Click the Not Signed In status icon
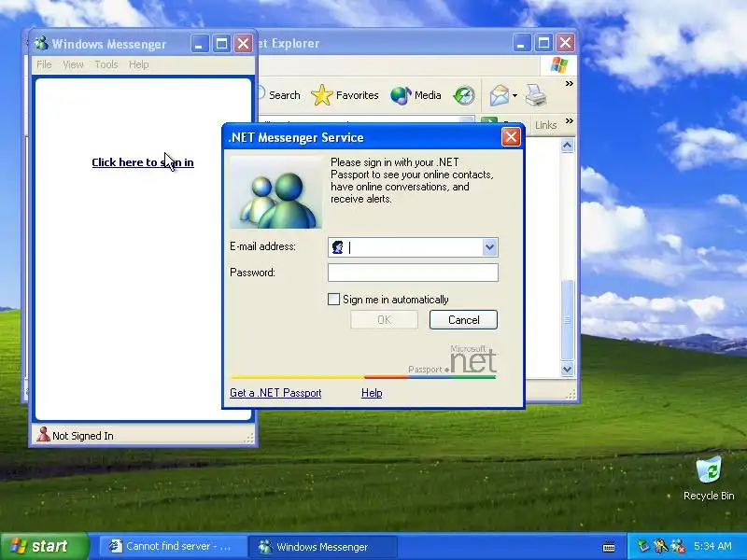Viewport: 747px width, 560px height. (x=43, y=435)
